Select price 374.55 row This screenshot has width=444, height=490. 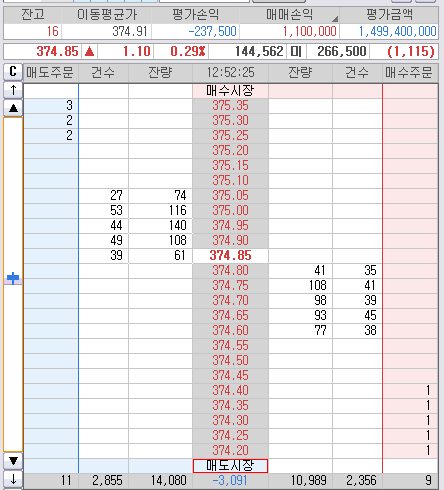pyautogui.click(x=230, y=345)
